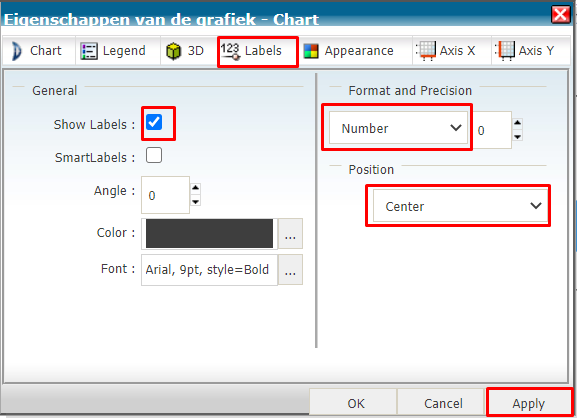Click the Axis Y grid icon
Viewport: 577px width, 419px height.
pos(505,51)
